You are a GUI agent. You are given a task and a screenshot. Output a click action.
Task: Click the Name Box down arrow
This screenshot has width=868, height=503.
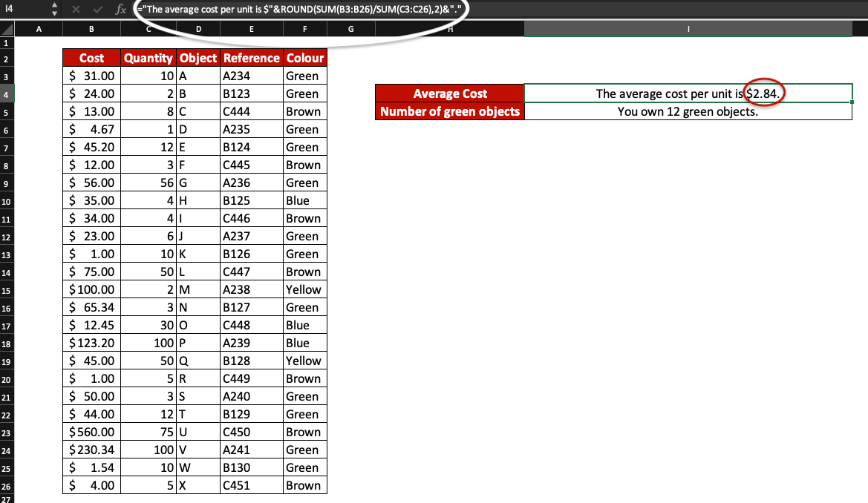[53, 14]
